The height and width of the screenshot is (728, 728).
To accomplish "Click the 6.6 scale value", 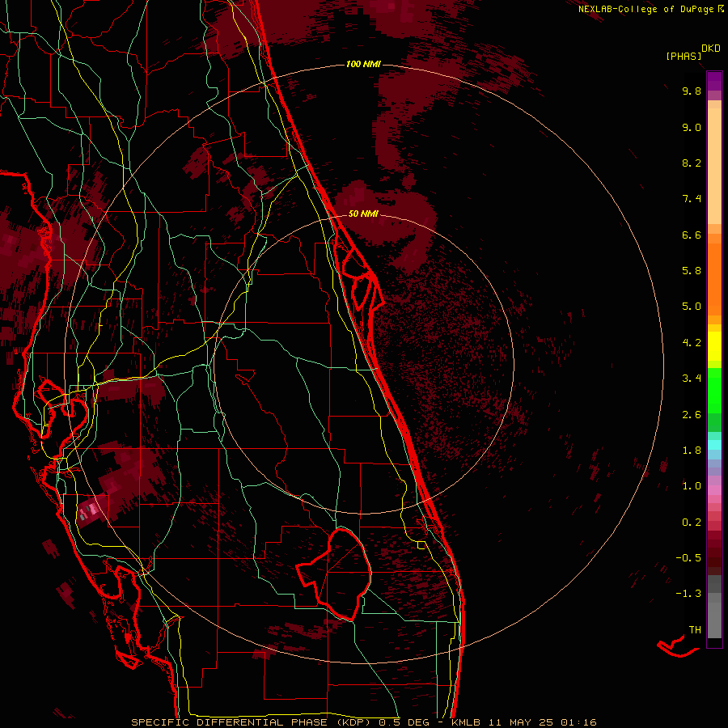I will coord(692,235).
